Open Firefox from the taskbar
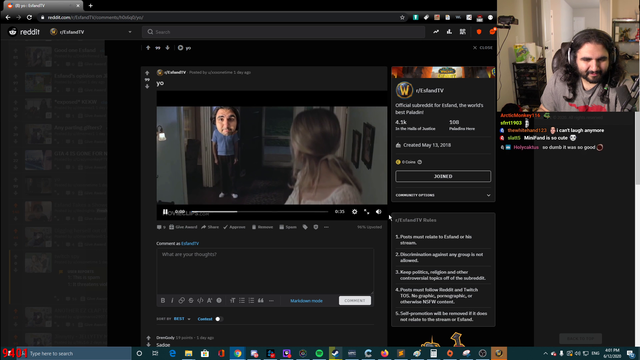The height and width of the screenshot is (360, 640). [x=384, y=353]
